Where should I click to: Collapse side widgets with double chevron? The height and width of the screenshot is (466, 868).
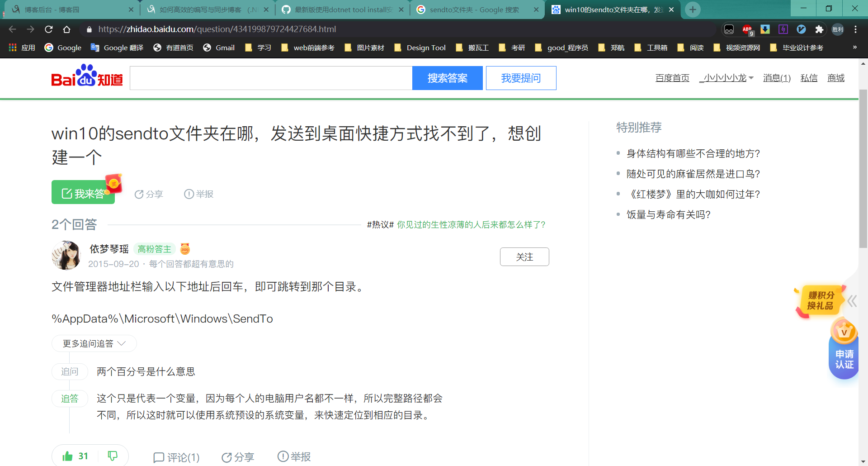852,301
